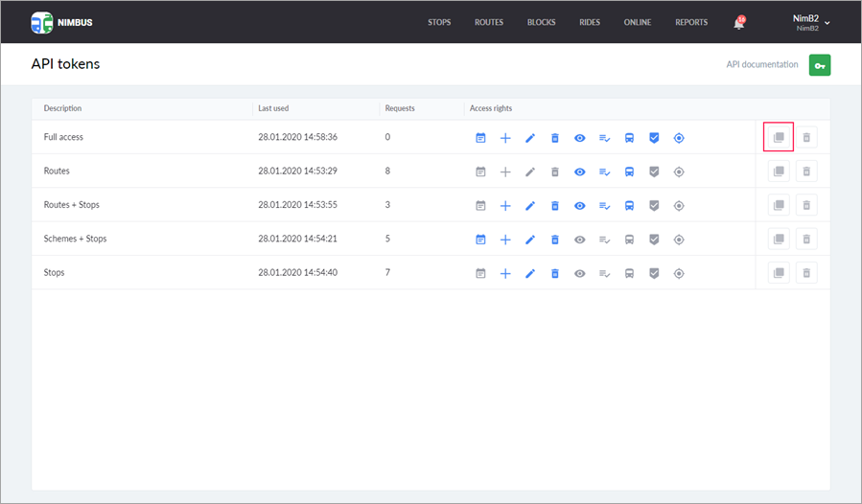Click the green create token key button
The height and width of the screenshot is (504, 862).
coord(819,65)
